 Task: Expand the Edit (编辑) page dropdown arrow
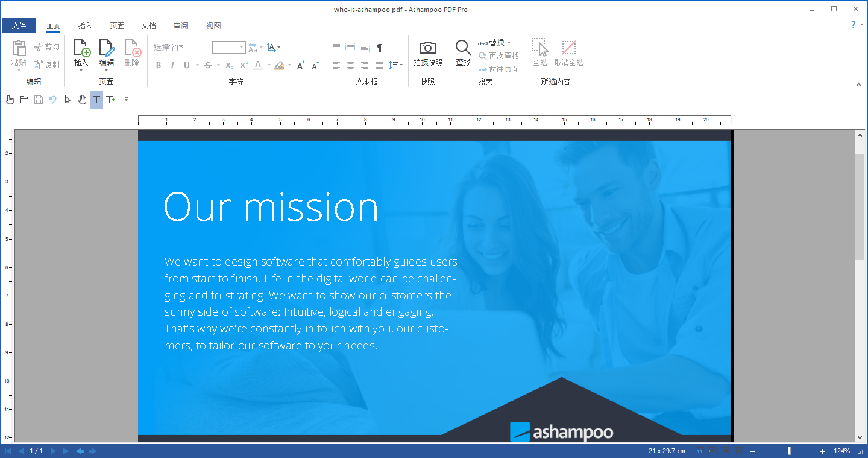pyautogui.click(x=106, y=71)
